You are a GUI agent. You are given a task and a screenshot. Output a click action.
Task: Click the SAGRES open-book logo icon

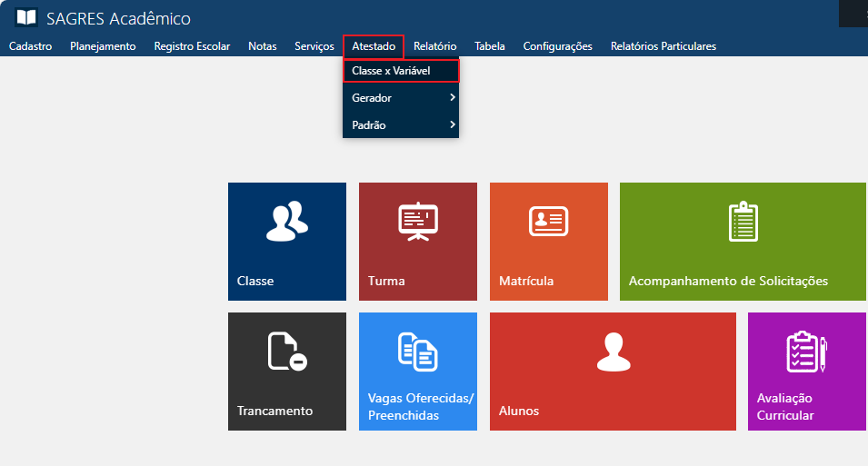[26, 18]
